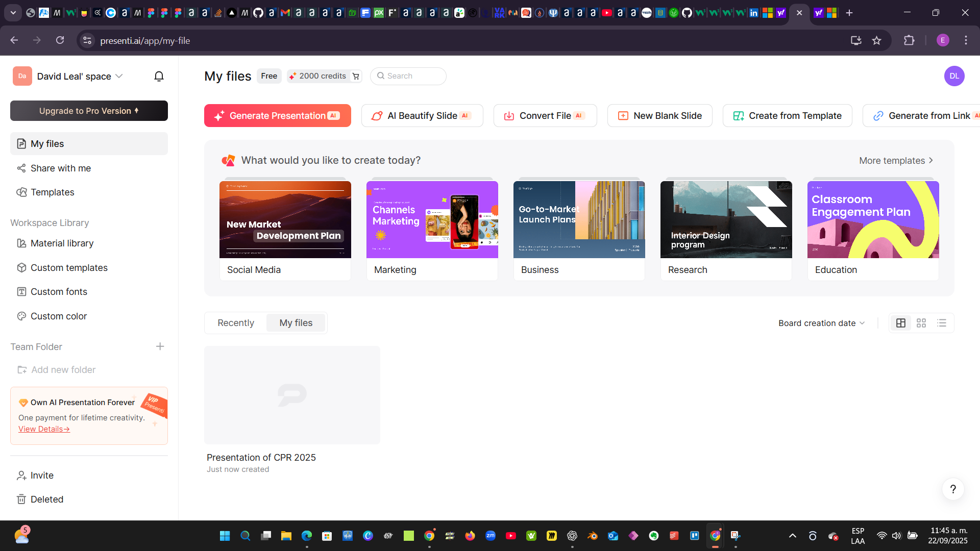Expand David Leal' space workspace dropdown
980x551 pixels.
(119, 76)
